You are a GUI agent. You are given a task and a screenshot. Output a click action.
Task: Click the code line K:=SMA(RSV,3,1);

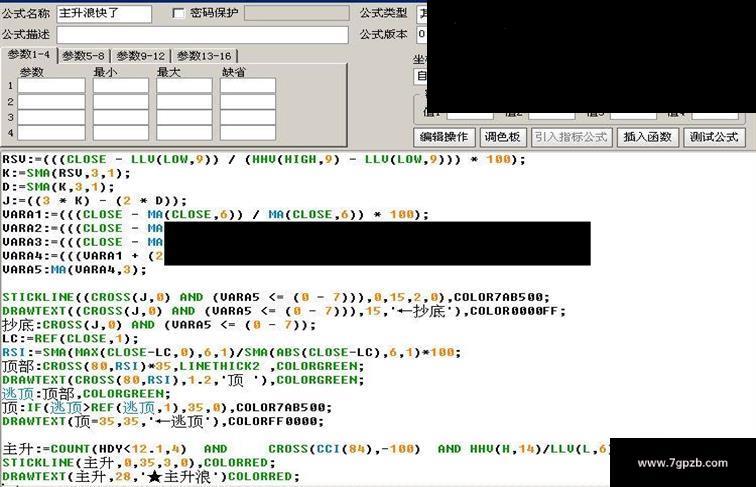click(x=66, y=173)
